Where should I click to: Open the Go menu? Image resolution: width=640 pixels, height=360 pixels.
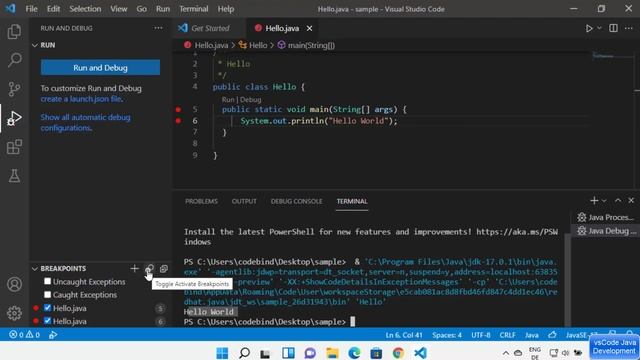point(142,9)
